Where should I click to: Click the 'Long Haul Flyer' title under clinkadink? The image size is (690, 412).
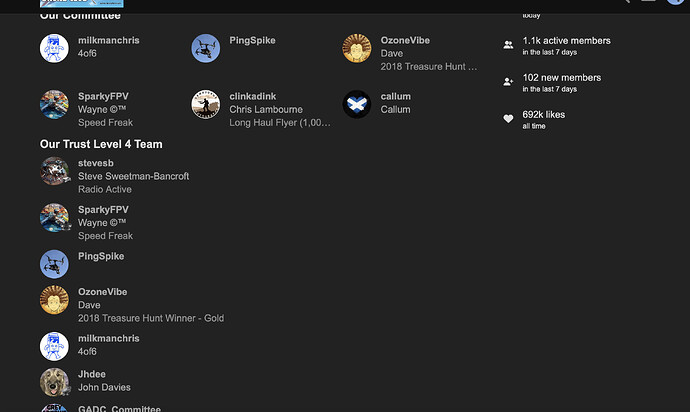[280, 123]
